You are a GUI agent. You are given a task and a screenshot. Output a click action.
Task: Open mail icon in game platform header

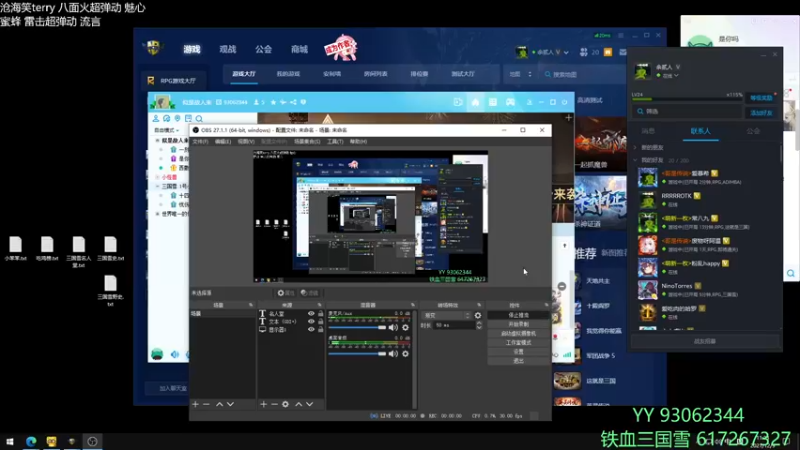(x=622, y=52)
